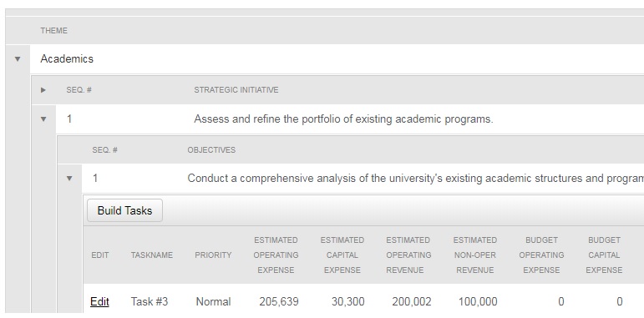
Task: Click the Objectives column header
Action: pyautogui.click(x=211, y=150)
